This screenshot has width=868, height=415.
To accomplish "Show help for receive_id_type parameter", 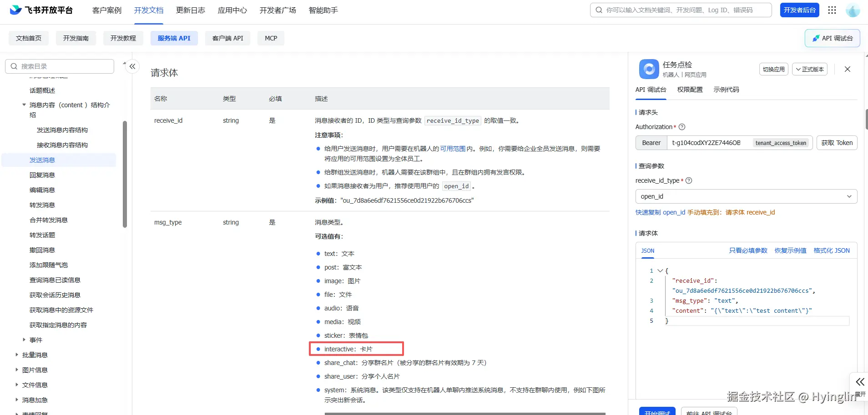I will point(689,180).
